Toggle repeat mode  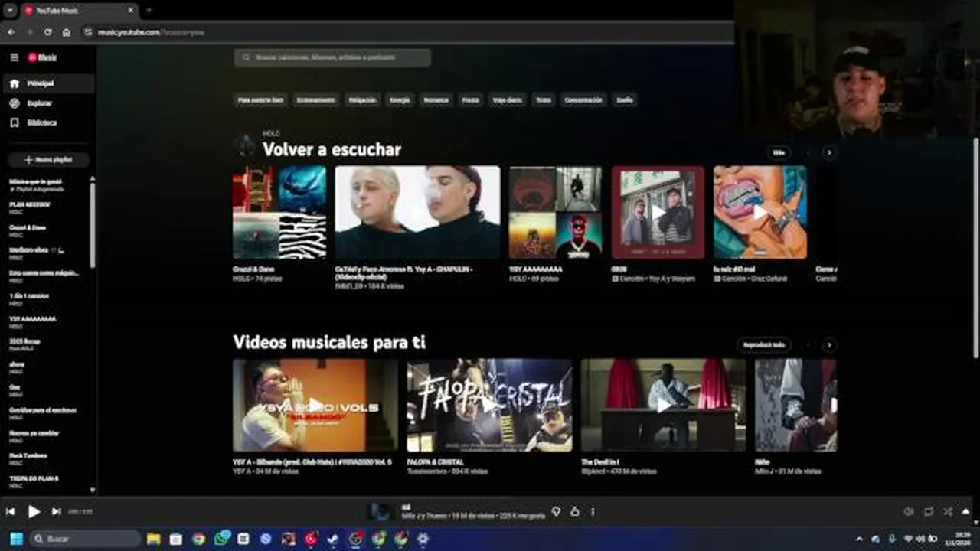[928, 511]
